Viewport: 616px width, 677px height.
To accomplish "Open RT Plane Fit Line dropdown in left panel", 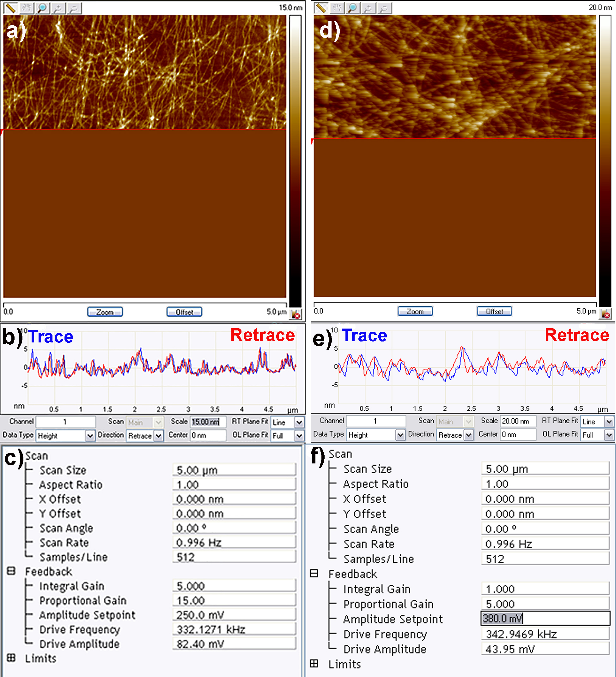I will [x=299, y=422].
